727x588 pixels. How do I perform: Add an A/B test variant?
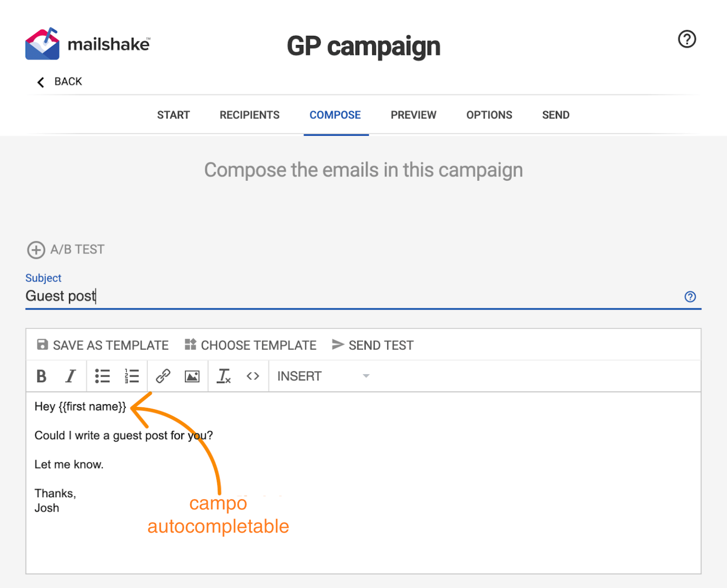pyautogui.click(x=66, y=249)
